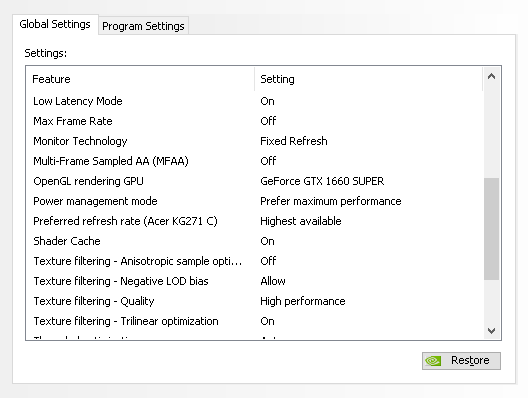
Task: Open the 'Fixed Refresh' setting value
Action: click(294, 141)
